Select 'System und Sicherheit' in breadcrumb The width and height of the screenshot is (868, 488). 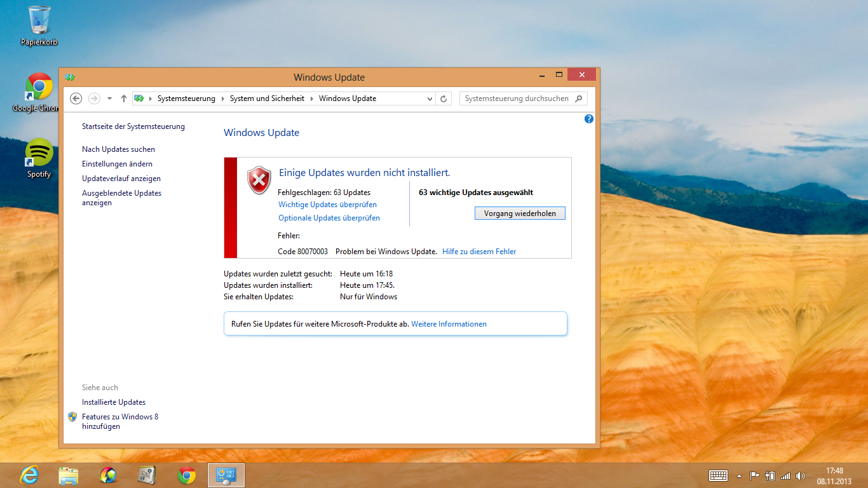coord(267,98)
